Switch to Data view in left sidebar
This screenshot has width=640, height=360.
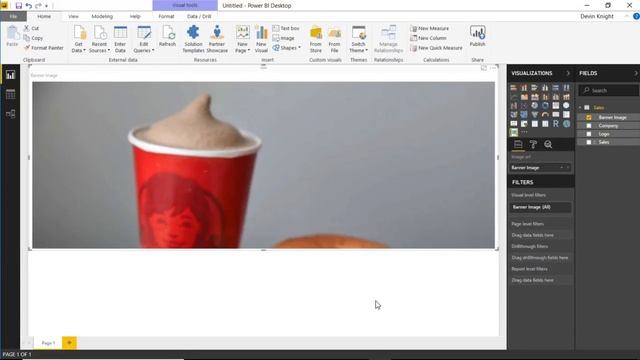pyautogui.click(x=10, y=94)
